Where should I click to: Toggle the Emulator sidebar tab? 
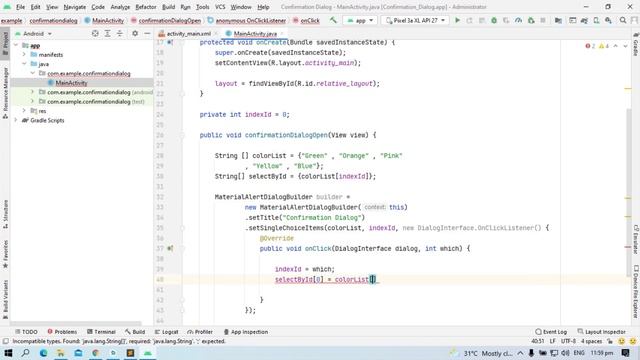(x=636, y=239)
